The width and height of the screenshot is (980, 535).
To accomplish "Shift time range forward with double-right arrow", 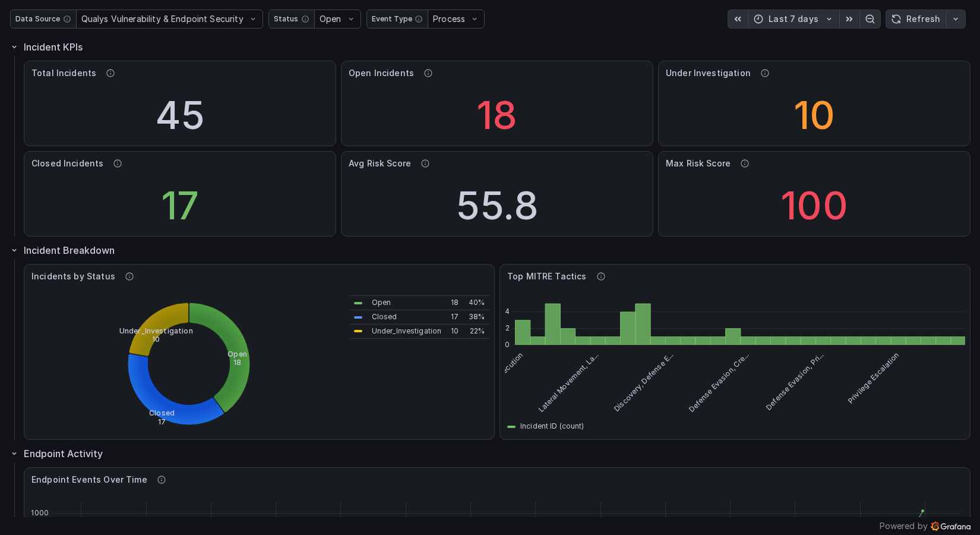I will coord(849,19).
